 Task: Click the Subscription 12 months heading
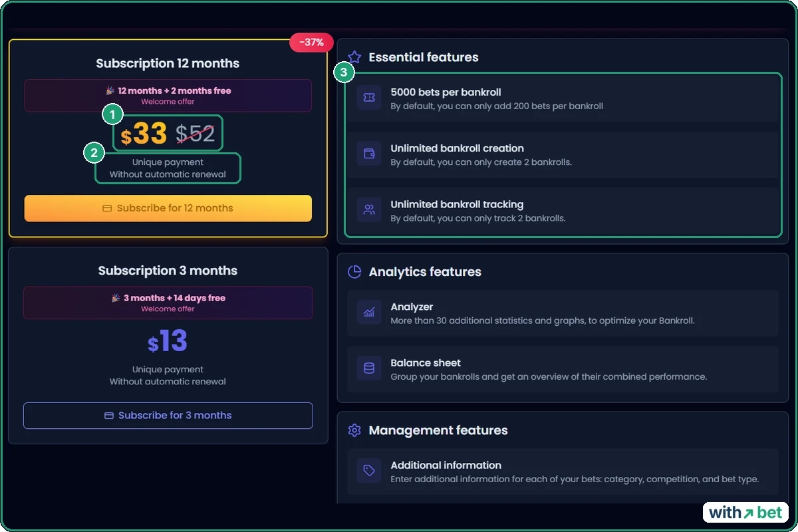click(168, 64)
